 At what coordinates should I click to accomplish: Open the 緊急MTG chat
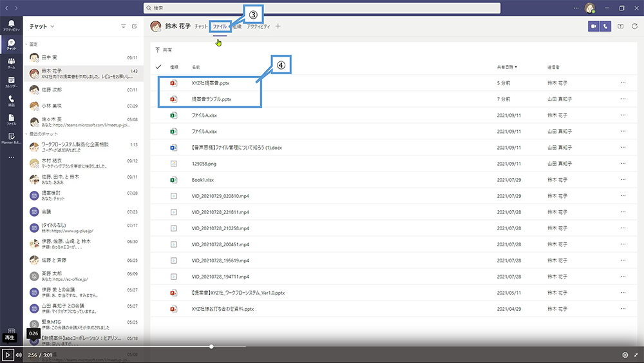tap(83, 324)
